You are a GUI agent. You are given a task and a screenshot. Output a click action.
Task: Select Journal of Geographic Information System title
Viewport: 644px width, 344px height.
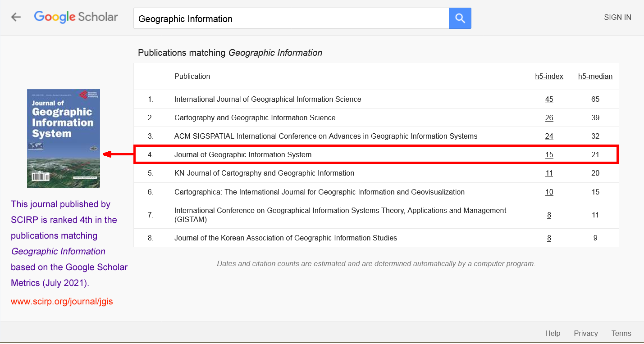(x=243, y=154)
